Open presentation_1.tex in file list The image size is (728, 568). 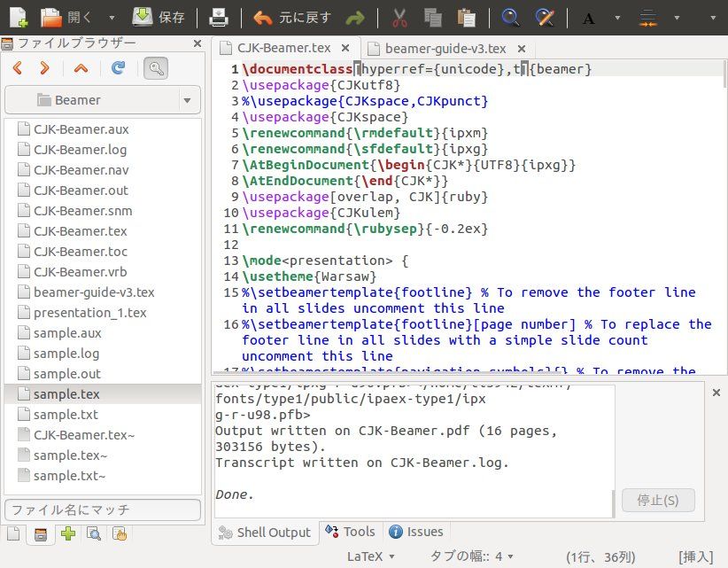pyautogui.click(x=89, y=313)
